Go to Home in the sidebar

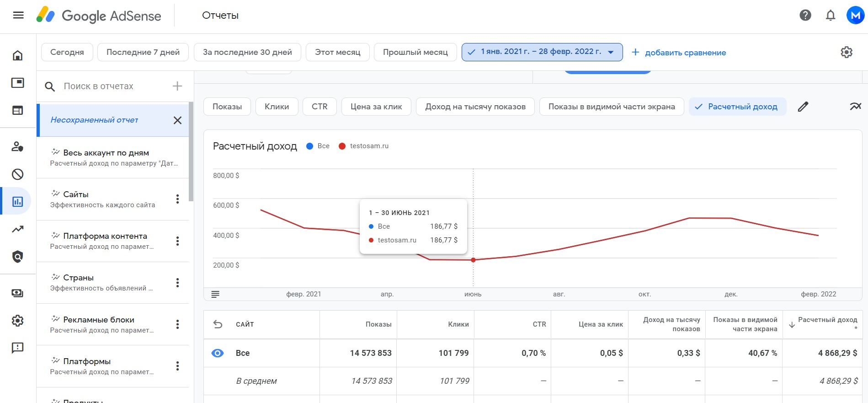coord(17,56)
